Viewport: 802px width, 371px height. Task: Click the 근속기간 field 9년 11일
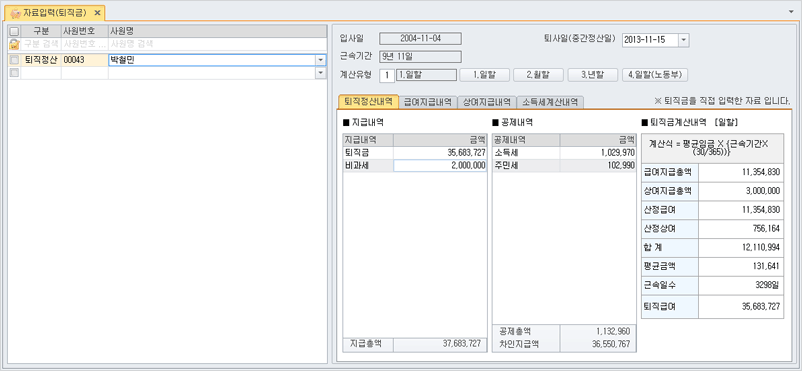tap(420, 57)
